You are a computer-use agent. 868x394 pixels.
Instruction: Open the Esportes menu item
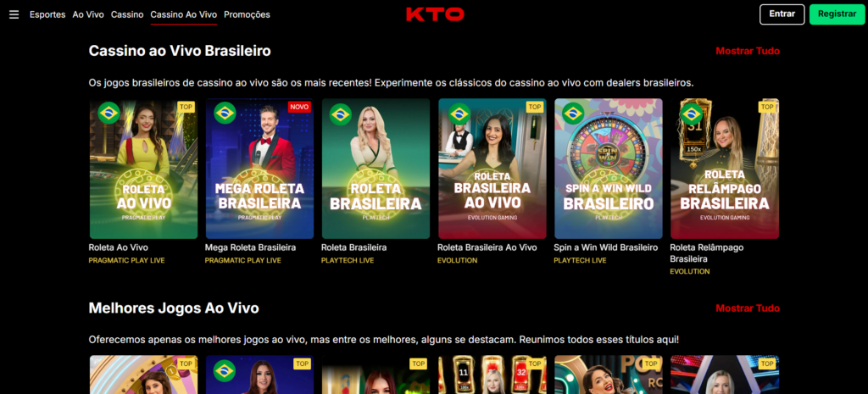point(47,14)
